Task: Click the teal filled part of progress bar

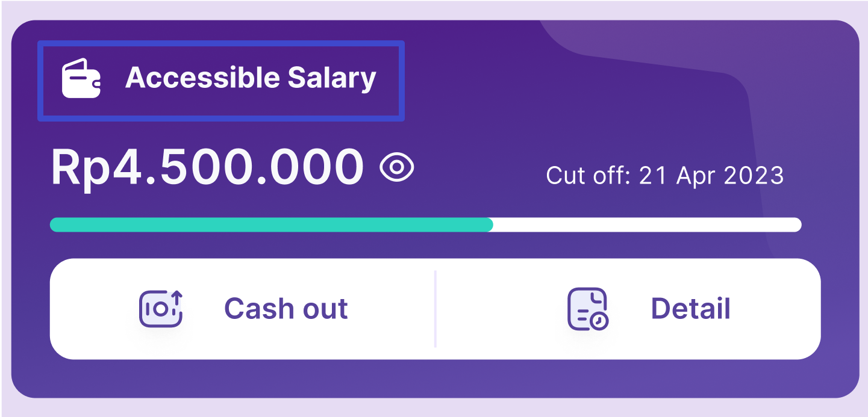Action: [x=271, y=225]
